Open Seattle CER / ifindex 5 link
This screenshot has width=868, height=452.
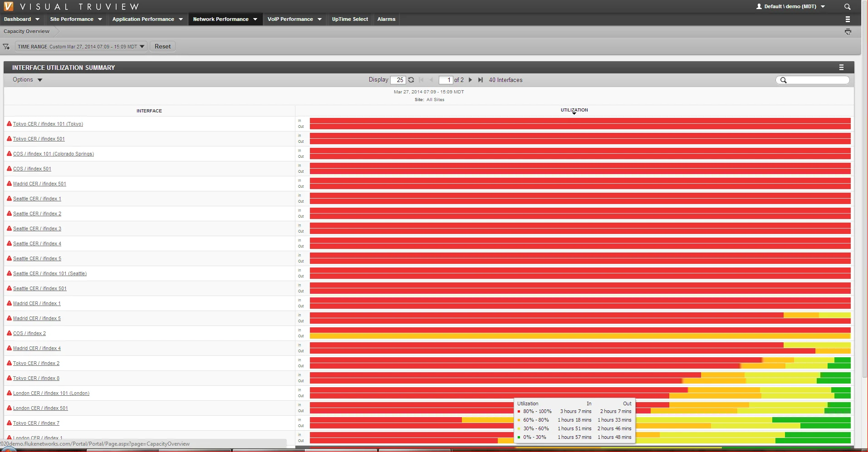click(x=37, y=258)
